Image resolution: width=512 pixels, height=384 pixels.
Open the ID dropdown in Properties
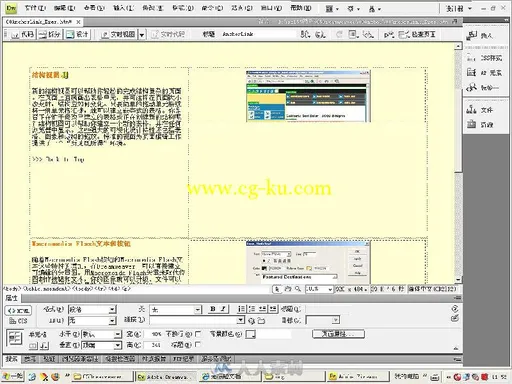point(92,321)
